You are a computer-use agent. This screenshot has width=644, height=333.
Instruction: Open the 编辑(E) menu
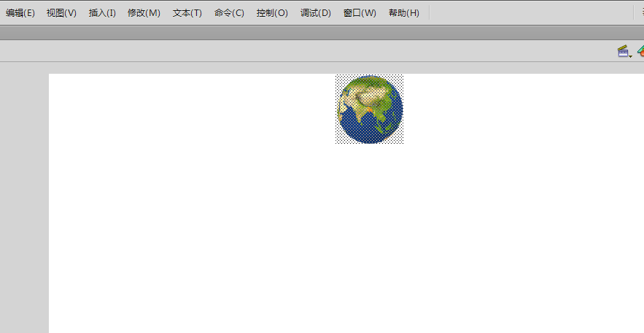[x=20, y=13]
